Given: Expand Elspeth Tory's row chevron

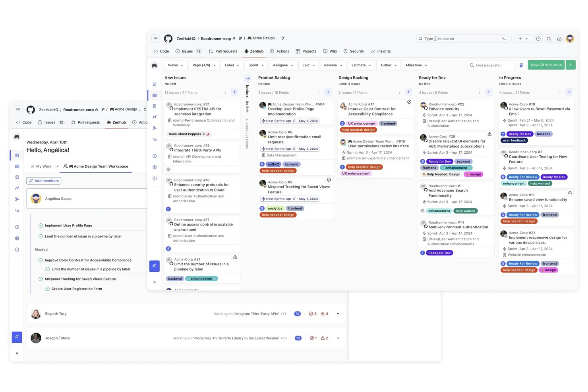Looking at the screenshot, I should point(338,314).
